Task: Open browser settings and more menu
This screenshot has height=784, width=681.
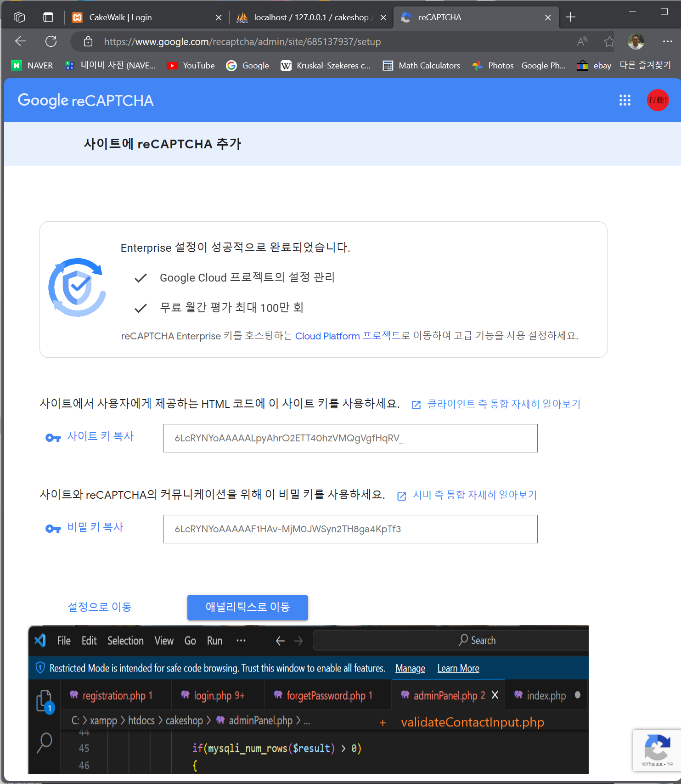Action: pos(667,41)
